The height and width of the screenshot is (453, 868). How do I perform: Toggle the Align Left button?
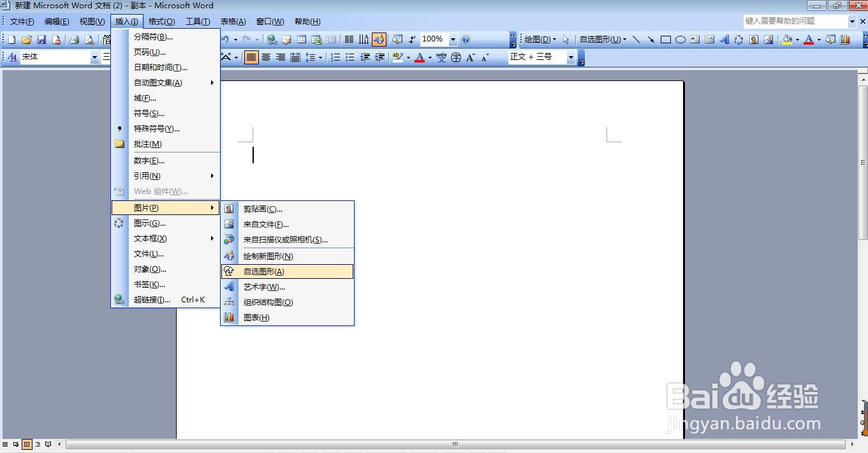[251, 57]
